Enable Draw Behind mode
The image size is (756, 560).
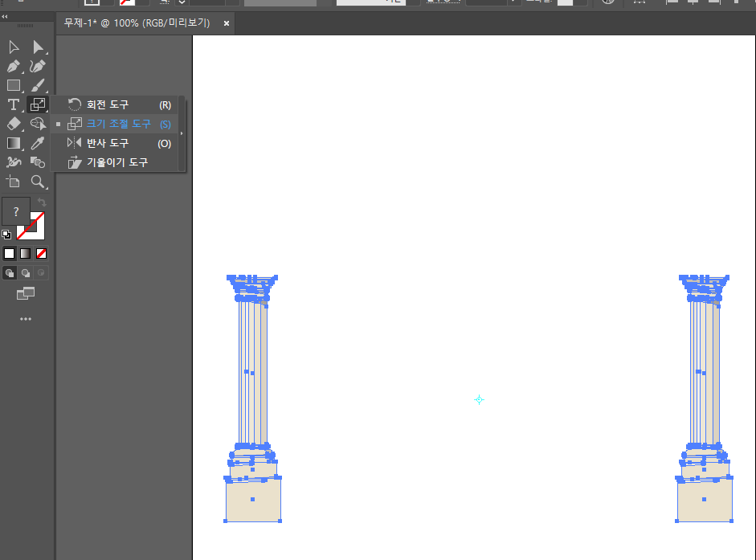pos(26,273)
